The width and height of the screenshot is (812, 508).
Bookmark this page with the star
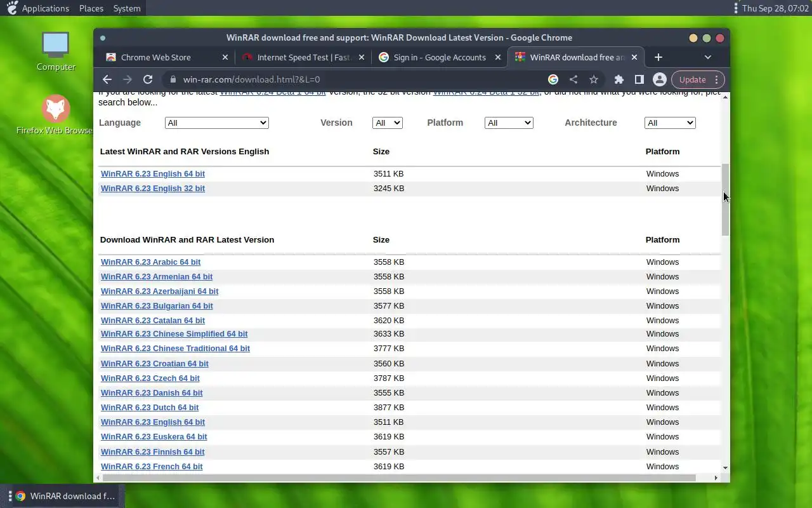[594, 79]
